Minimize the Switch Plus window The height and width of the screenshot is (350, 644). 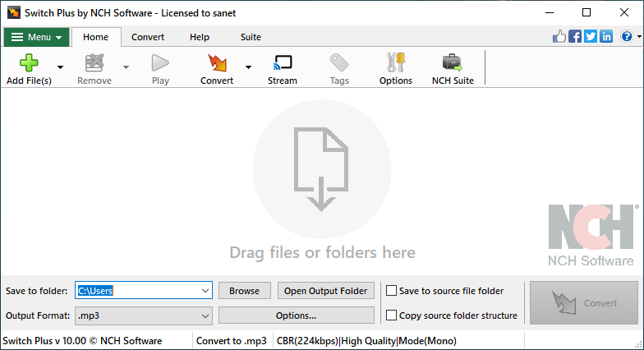point(550,13)
